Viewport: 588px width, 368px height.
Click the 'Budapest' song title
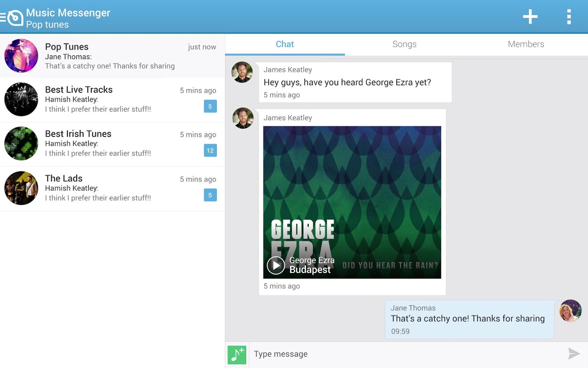[x=310, y=270]
